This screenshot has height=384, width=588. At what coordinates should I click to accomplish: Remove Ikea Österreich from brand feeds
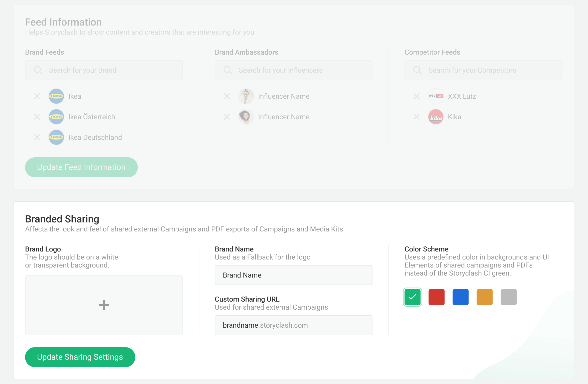click(x=37, y=117)
